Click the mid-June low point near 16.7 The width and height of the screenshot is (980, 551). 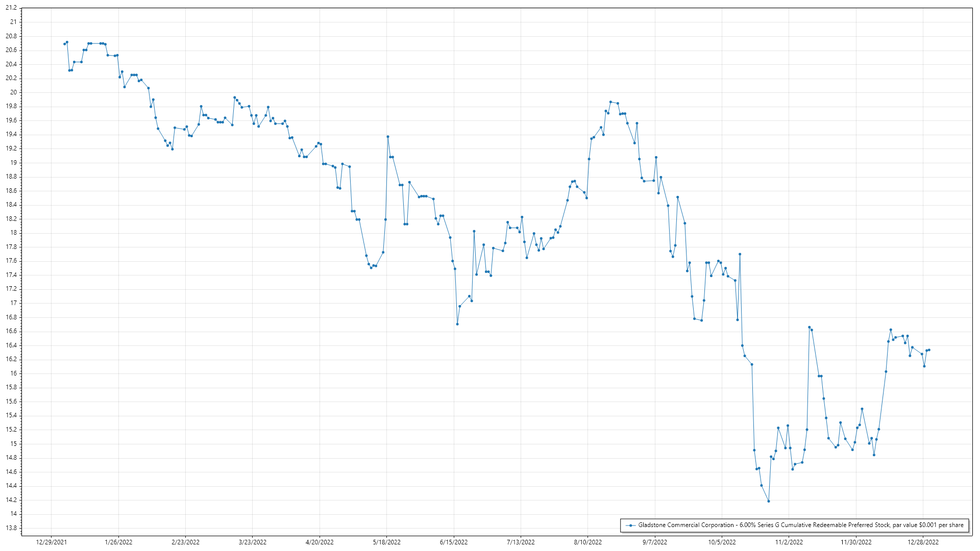click(457, 324)
